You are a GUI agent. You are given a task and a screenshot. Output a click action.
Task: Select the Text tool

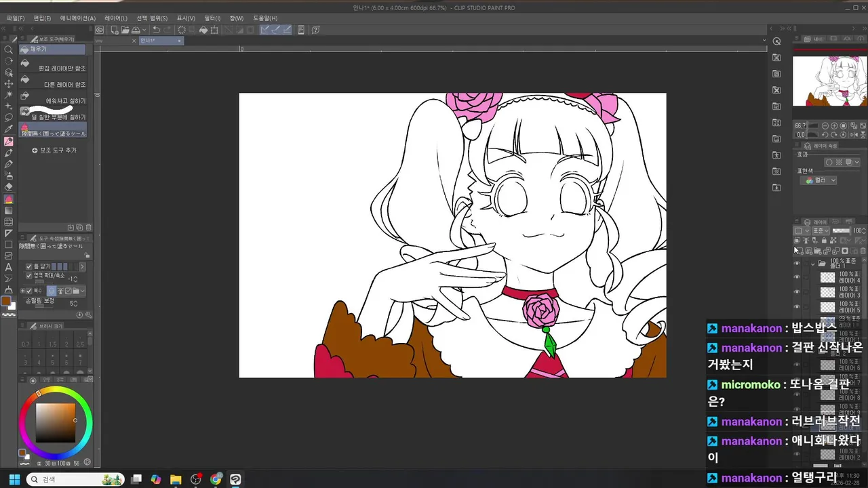point(8,267)
